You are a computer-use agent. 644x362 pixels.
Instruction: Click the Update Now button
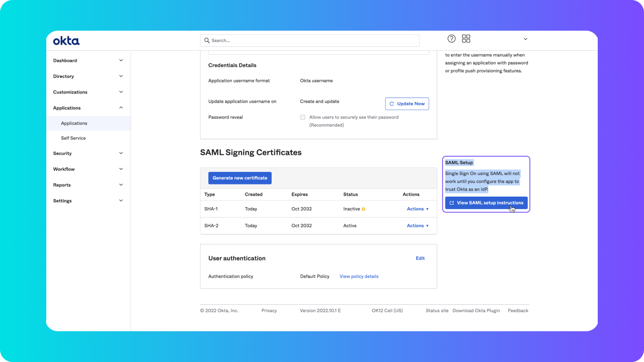[x=407, y=104]
